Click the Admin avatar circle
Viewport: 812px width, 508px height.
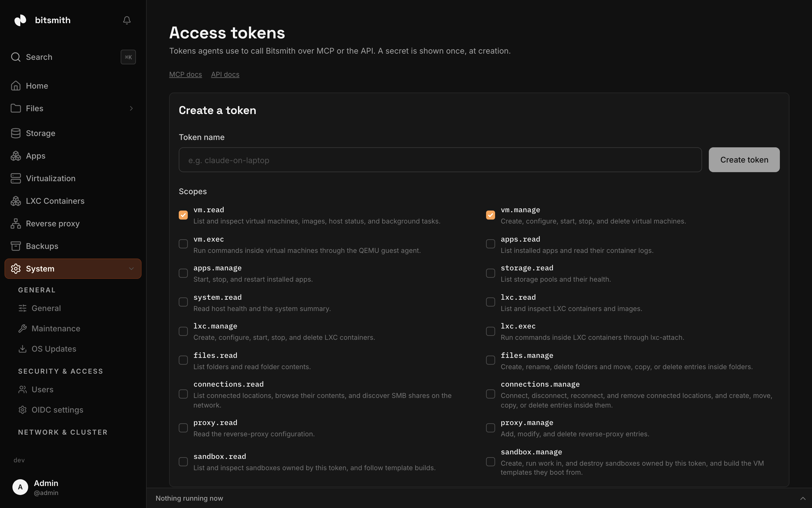[x=20, y=487]
